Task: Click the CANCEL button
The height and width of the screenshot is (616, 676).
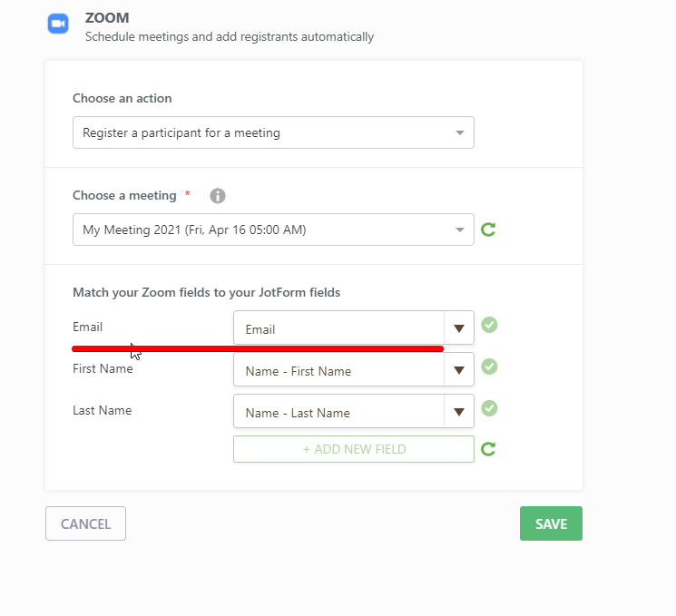Action: (x=86, y=523)
